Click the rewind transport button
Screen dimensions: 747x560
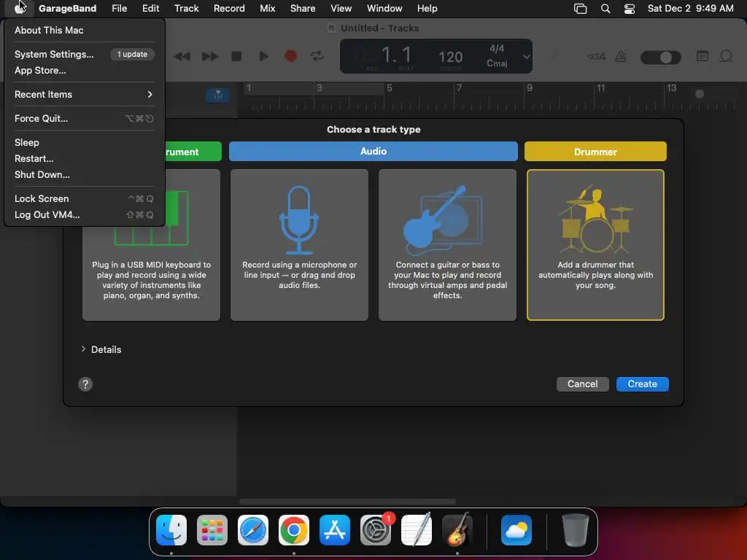(x=182, y=57)
